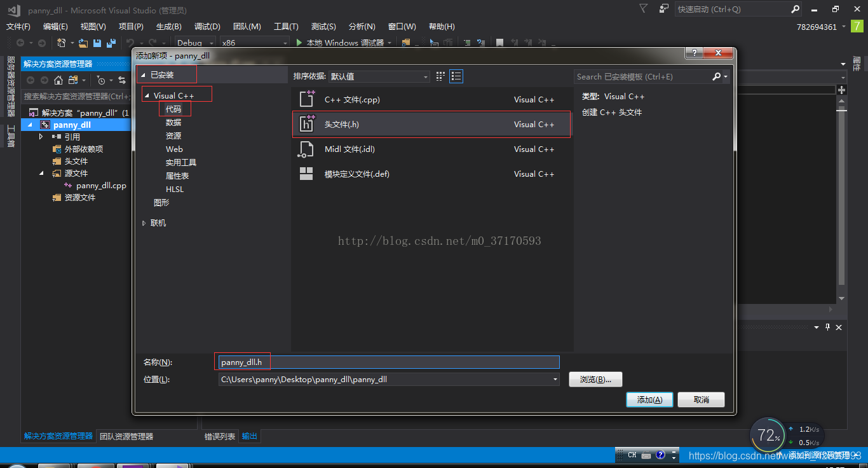Click Solution Explorer's switch views icon

(74, 80)
